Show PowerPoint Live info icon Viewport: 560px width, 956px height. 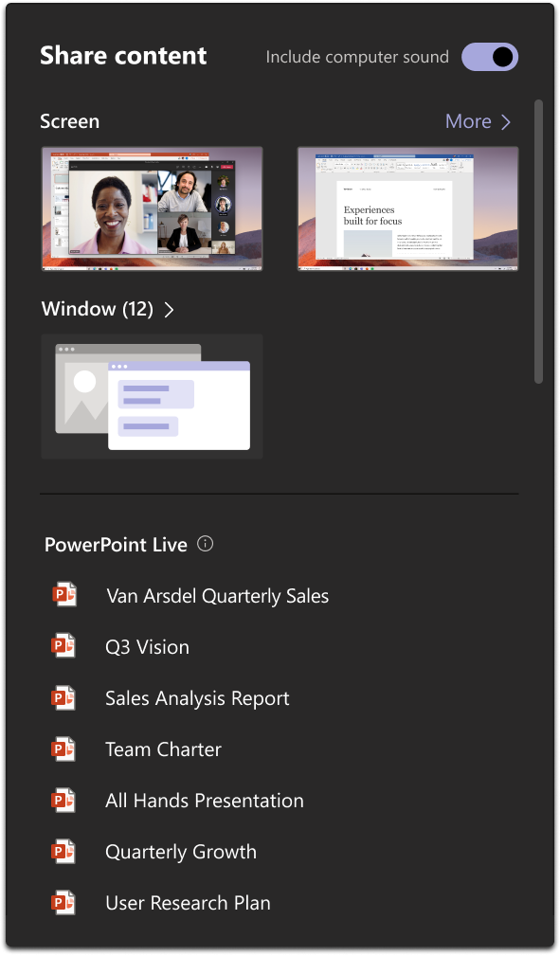click(206, 544)
